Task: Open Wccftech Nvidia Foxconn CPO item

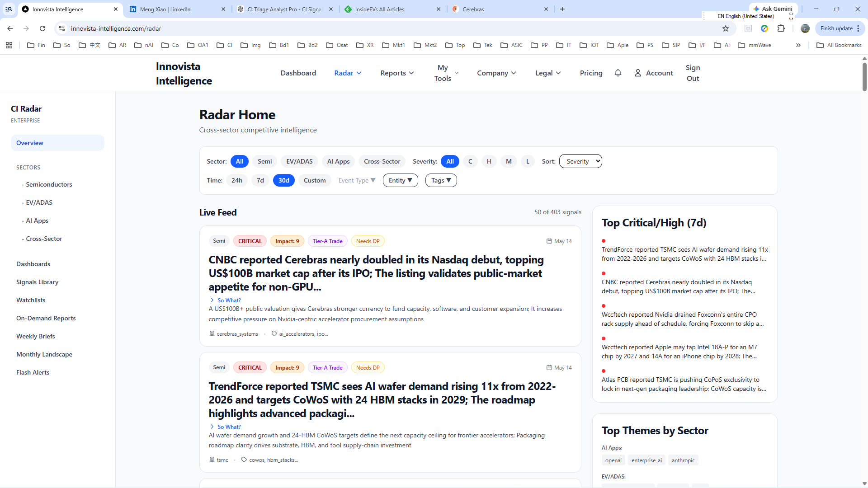Action: (683, 319)
